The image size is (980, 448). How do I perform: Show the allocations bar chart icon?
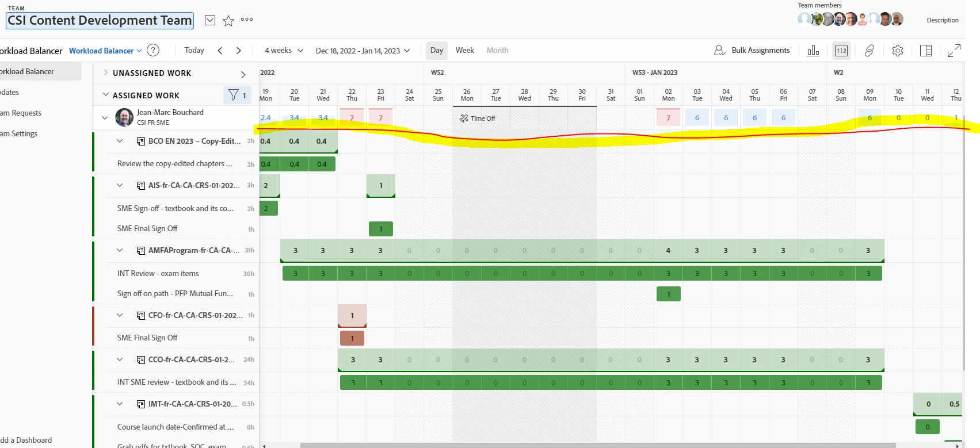point(813,51)
